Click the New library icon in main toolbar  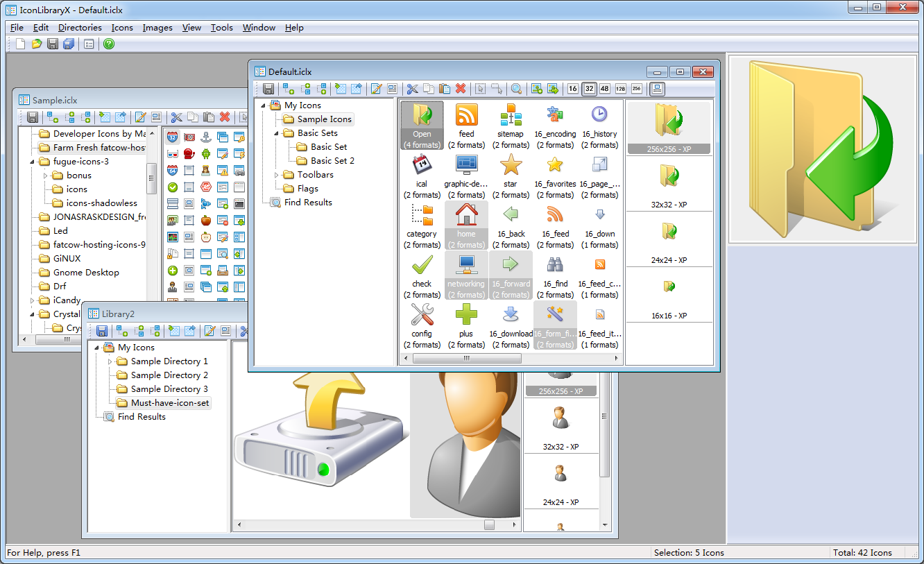coord(19,43)
